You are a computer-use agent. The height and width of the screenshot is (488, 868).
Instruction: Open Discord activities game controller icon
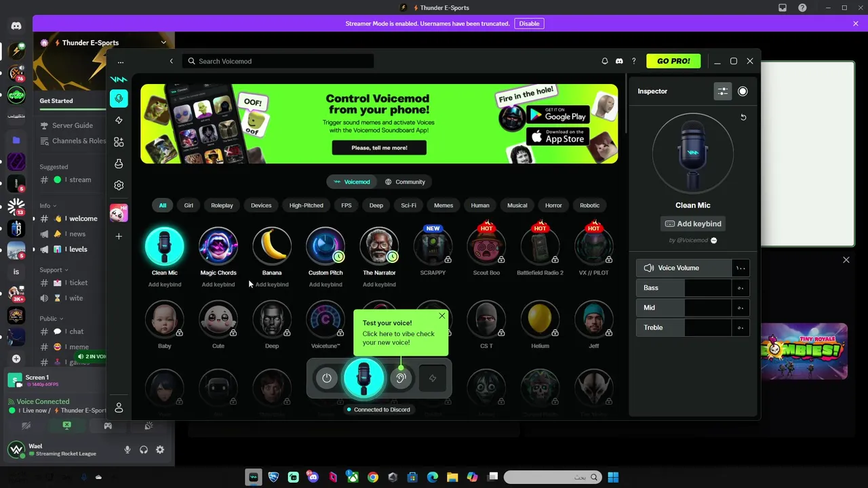[x=108, y=426]
